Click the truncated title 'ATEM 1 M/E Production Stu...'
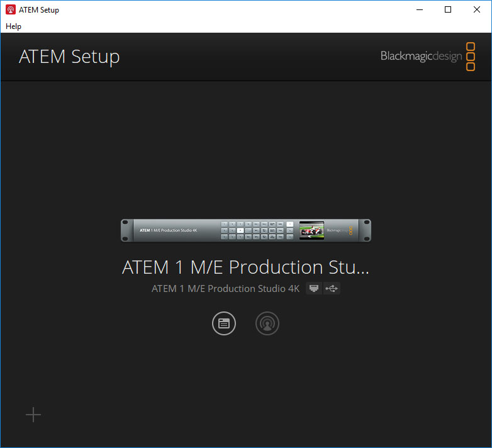492x448 pixels. click(x=245, y=267)
